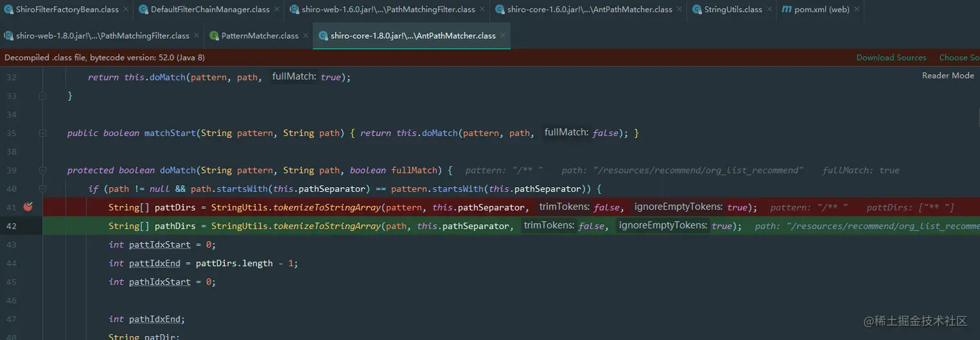
Task: Click the 'fullMatch:' inlay hint on line 35
Action: point(566,132)
